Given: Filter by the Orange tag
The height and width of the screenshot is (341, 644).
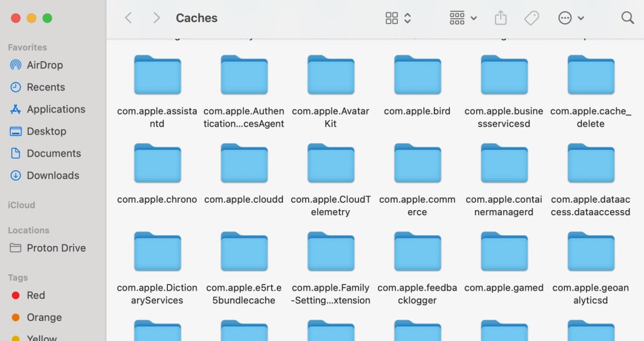Looking at the screenshot, I should tap(44, 318).
